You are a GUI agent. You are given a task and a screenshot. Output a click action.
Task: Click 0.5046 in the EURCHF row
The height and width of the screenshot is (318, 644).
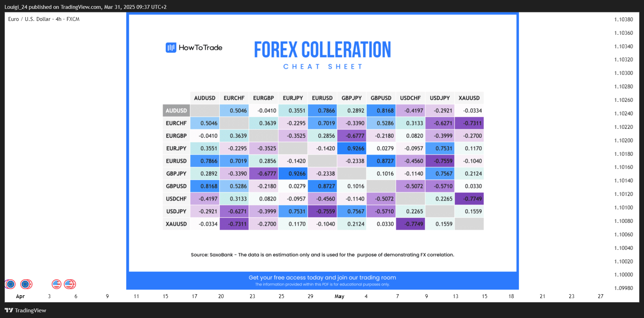tap(205, 123)
